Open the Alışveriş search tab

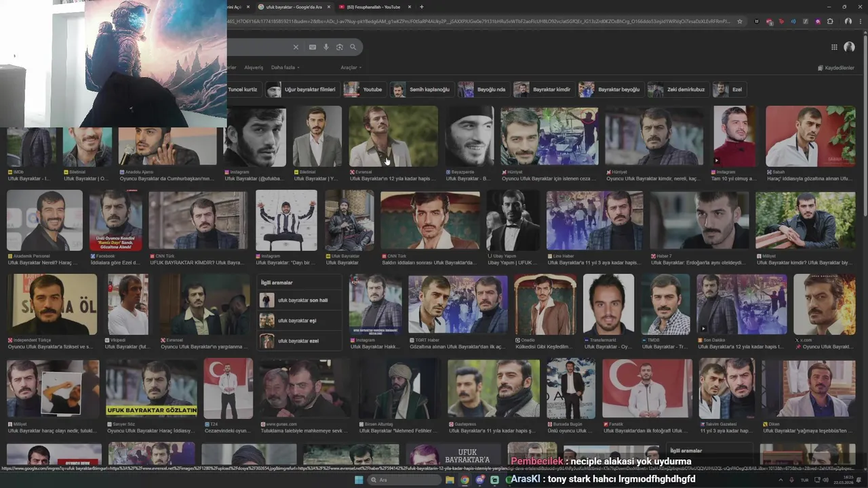(254, 68)
